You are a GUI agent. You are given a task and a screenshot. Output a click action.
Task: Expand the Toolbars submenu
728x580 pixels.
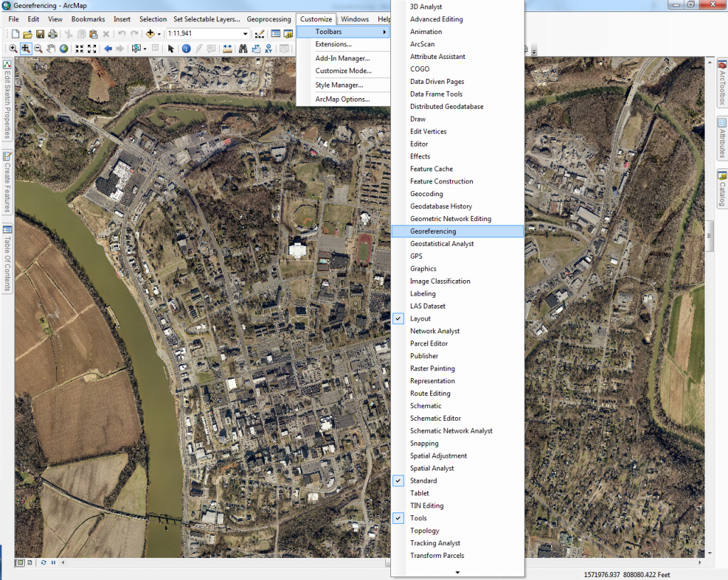coord(334,31)
